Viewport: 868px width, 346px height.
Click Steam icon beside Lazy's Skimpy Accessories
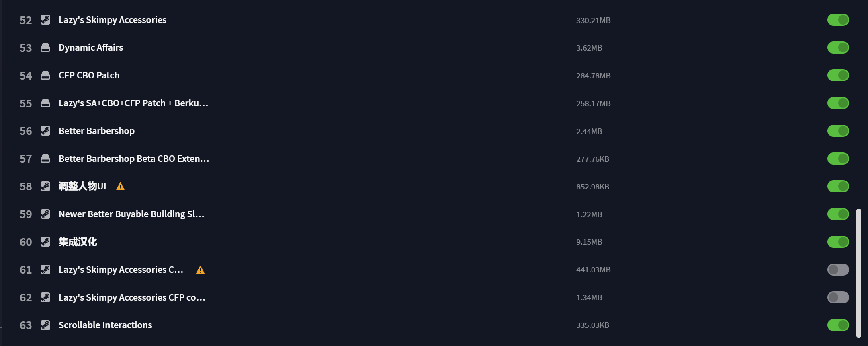(45, 20)
